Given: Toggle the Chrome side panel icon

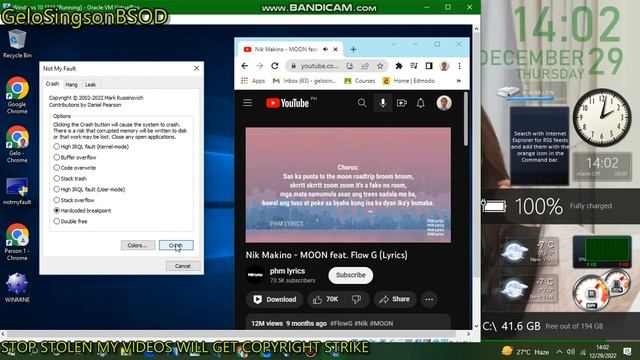Looking at the screenshot, I should tap(429, 66).
